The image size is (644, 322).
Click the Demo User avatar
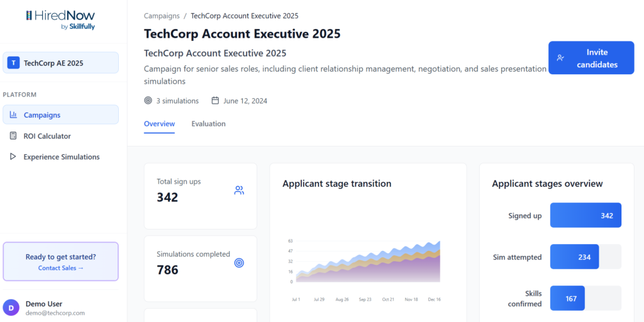(x=11, y=308)
